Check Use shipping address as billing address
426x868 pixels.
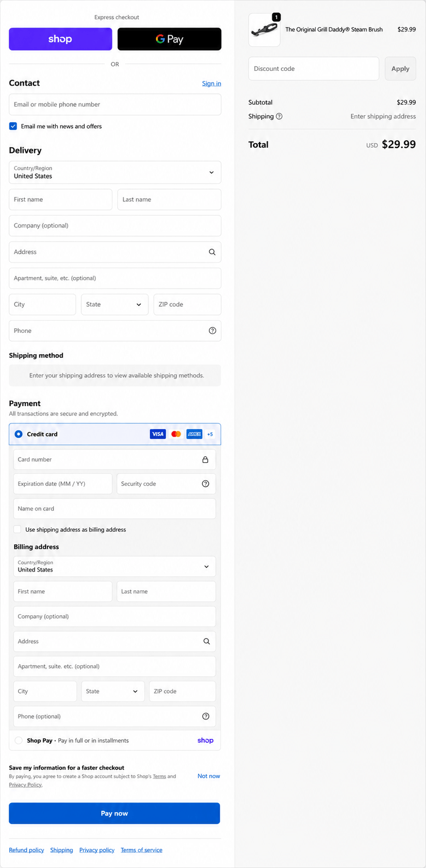coord(17,529)
